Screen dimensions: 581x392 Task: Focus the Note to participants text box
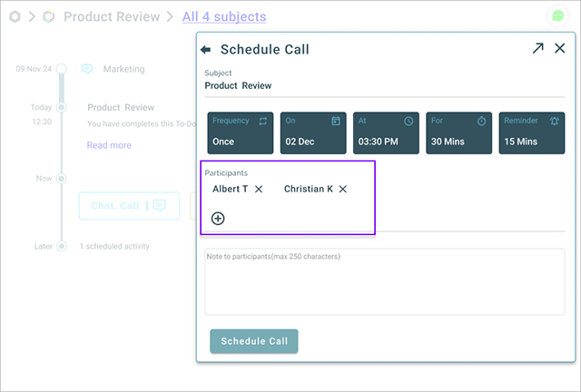385,282
